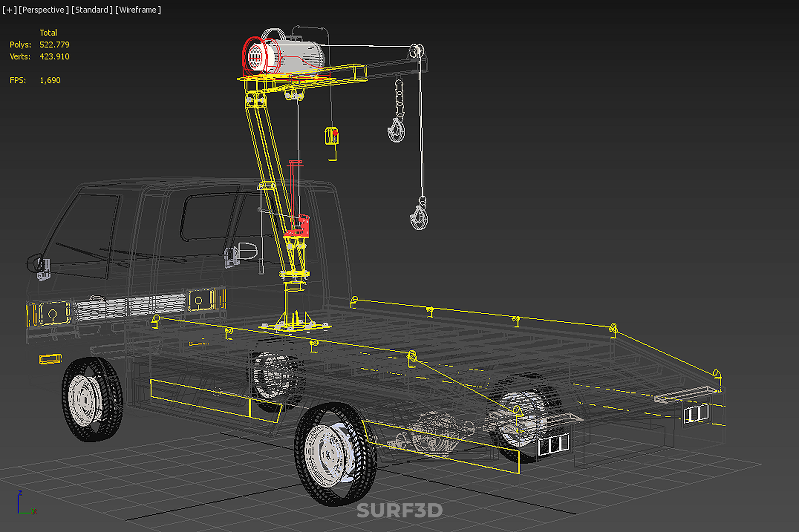Image resolution: width=799 pixels, height=532 pixels.
Task: Select the left yellow headlight
Action: point(54,314)
